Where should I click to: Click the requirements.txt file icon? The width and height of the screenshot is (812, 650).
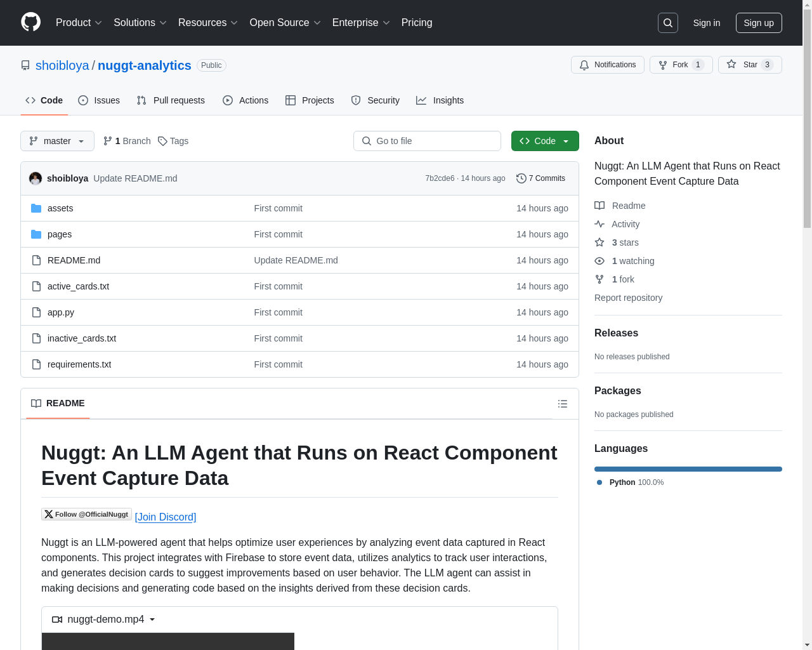click(36, 364)
